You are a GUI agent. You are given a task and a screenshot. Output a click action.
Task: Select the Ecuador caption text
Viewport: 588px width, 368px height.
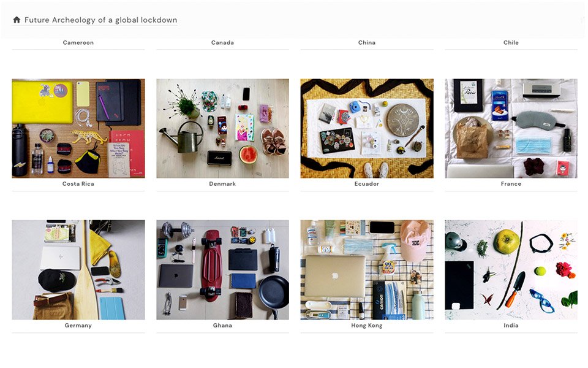(x=367, y=183)
